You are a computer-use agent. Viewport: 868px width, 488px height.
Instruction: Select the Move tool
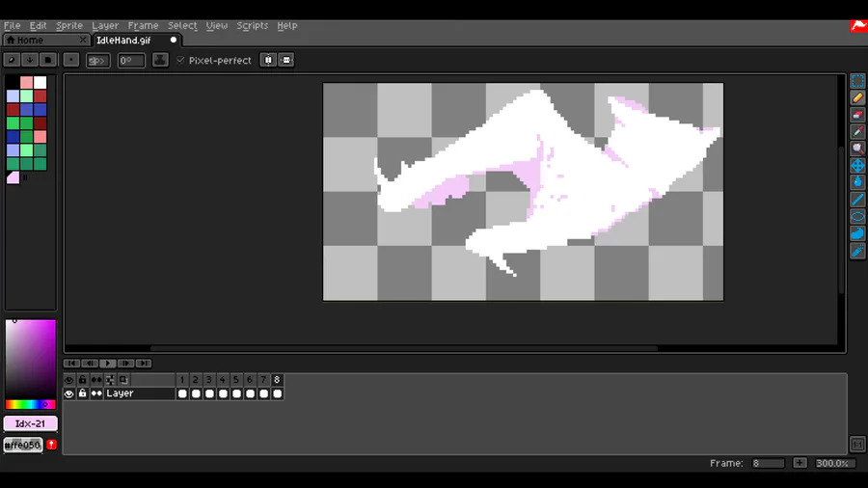point(857,166)
